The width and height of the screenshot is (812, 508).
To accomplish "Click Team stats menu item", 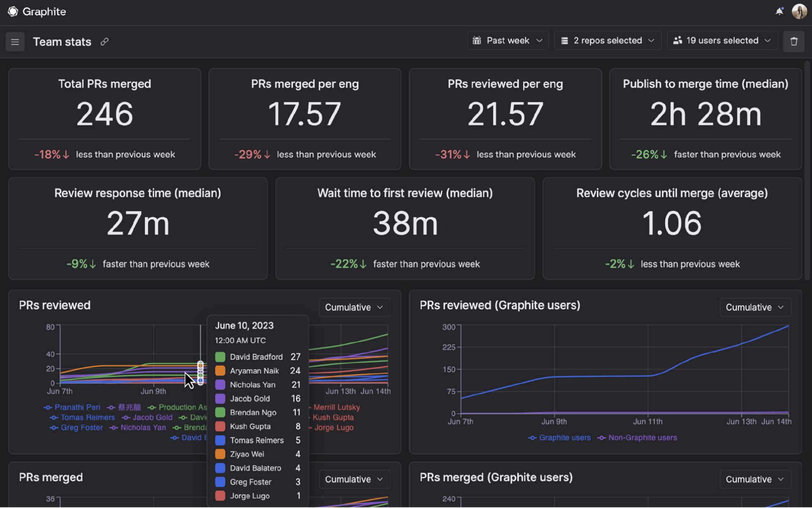I will [62, 41].
